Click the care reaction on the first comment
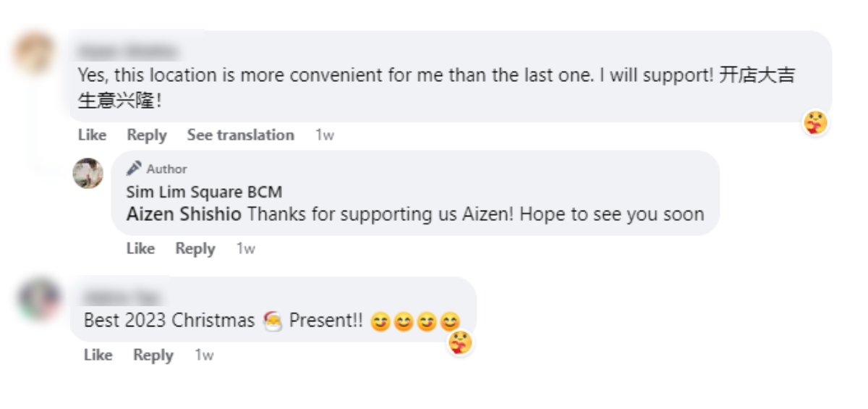This screenshot has height=409, width=868. pos(815,123)
